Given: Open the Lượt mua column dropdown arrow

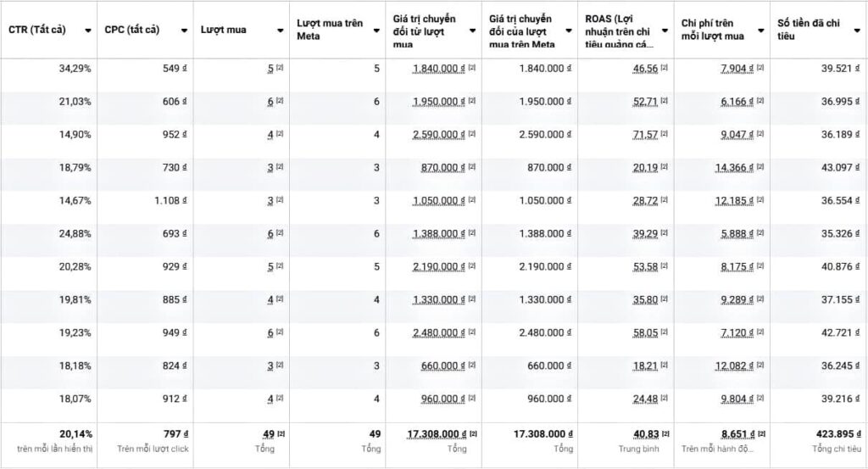Looking at the screenshot, I should point(281,31).
